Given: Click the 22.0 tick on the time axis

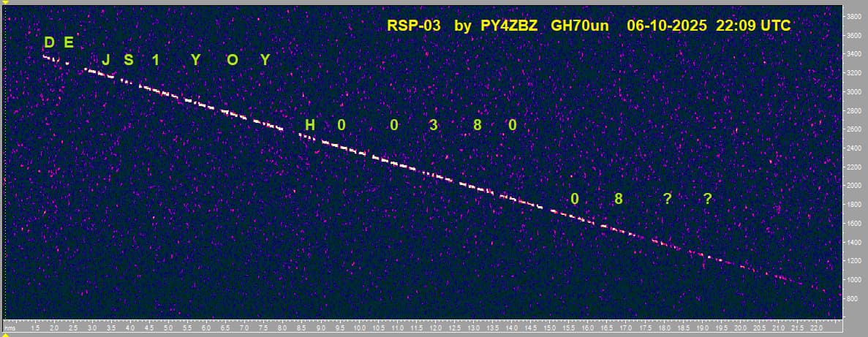Looking at the screenshot, I should click(817, 330).
